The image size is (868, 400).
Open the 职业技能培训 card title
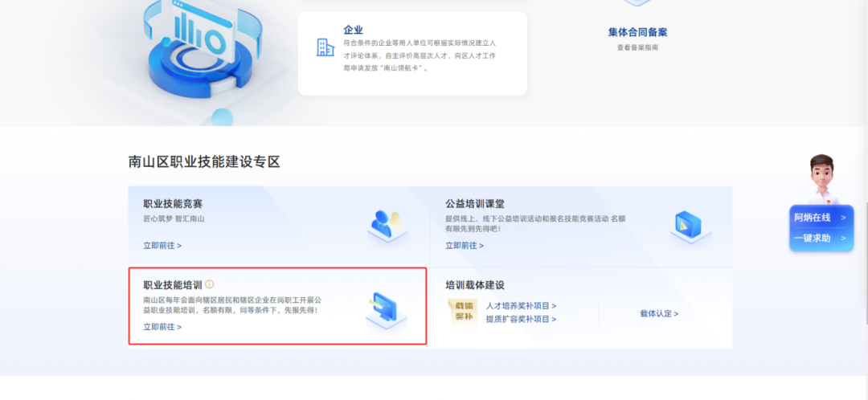coord(173,285)
